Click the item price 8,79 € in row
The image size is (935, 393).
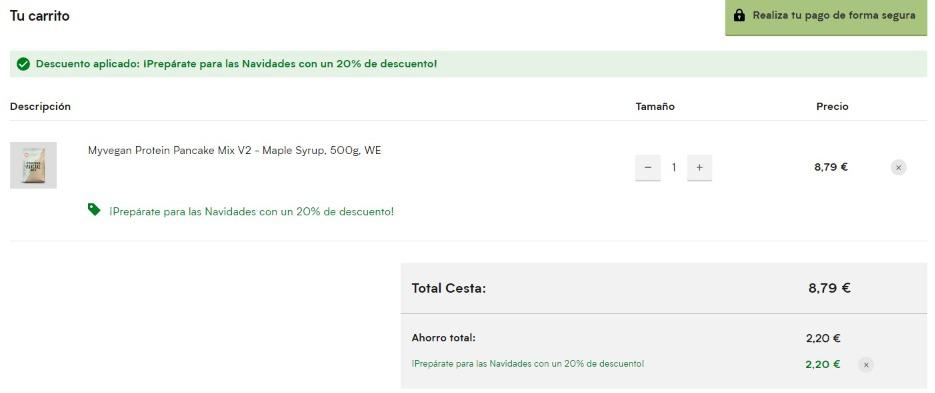pyautogui.click(x=831, y=167)
